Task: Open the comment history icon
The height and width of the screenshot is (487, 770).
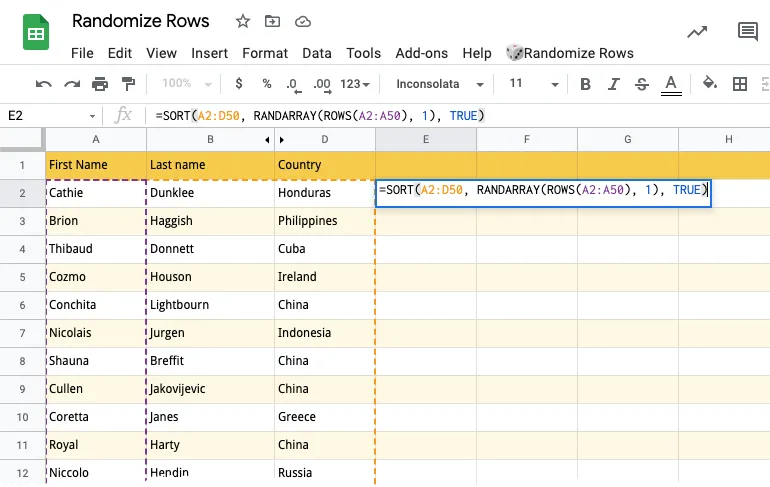Action: pos(747,32)
